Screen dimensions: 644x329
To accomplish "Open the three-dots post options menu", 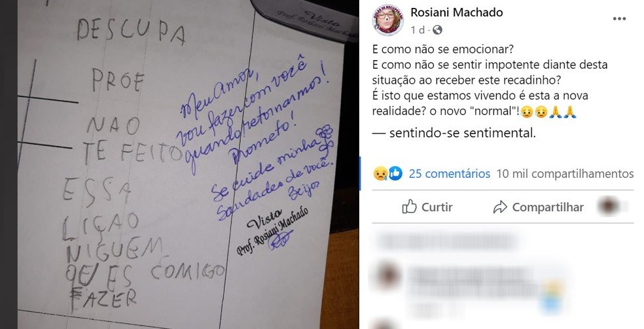I will [x=619, y=19].
